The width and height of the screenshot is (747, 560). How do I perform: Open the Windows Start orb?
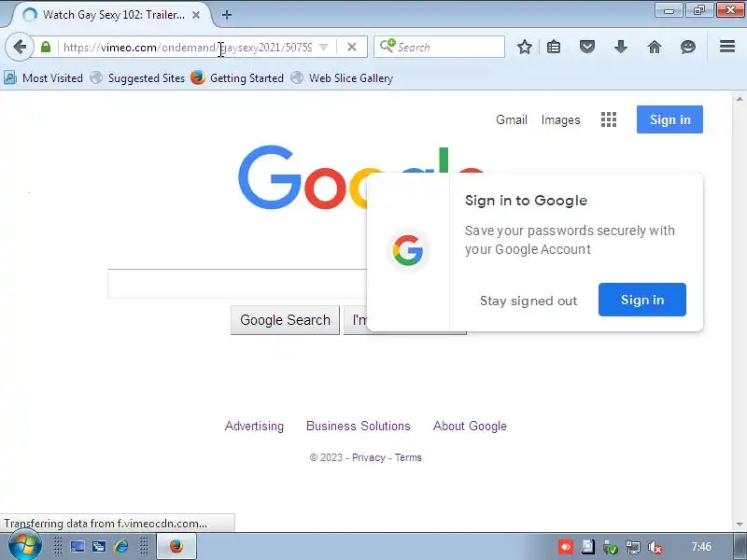[25, 546]
